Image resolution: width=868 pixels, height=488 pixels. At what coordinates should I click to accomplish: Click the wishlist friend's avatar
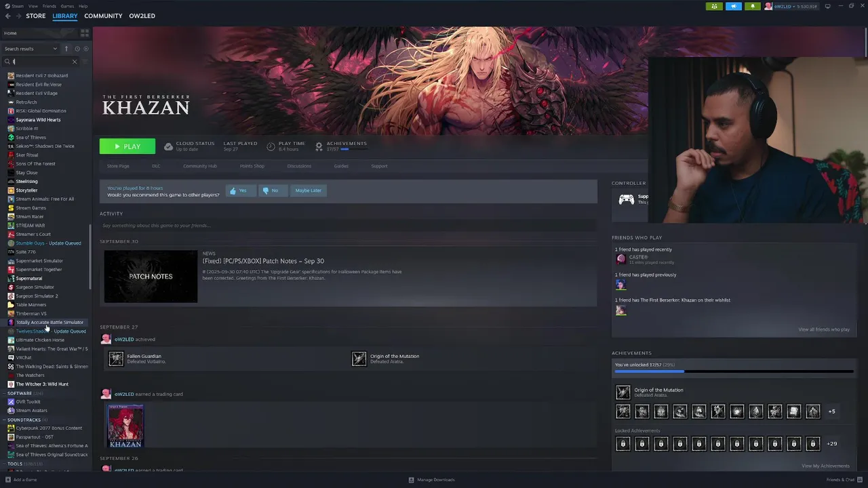(620, 310)
